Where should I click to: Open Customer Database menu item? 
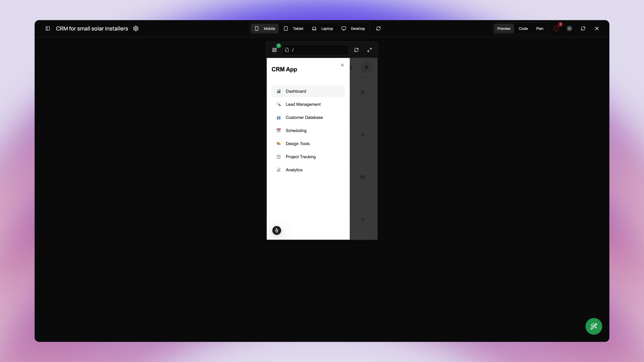[304, 117]
